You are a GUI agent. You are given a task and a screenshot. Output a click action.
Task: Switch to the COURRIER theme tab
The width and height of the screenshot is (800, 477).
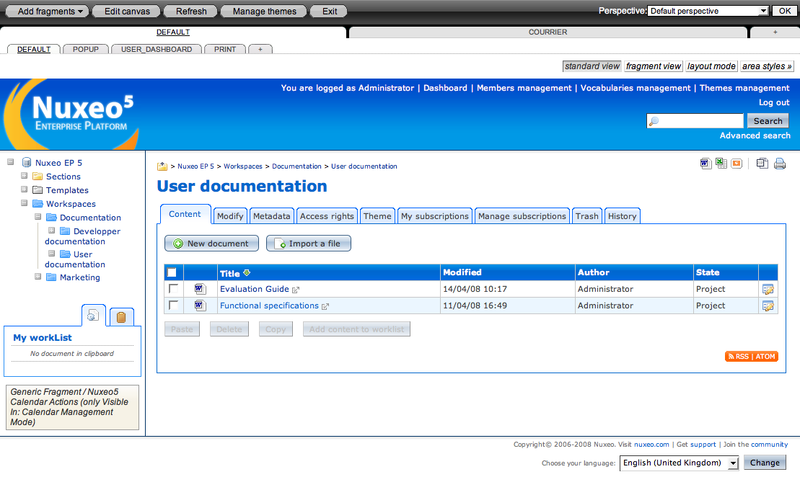[547, 32]
